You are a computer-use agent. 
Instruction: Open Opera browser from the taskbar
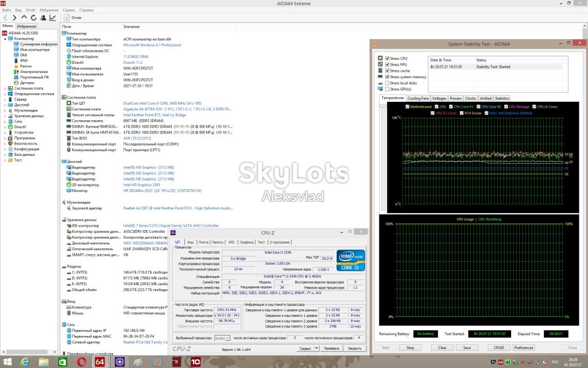82,362
